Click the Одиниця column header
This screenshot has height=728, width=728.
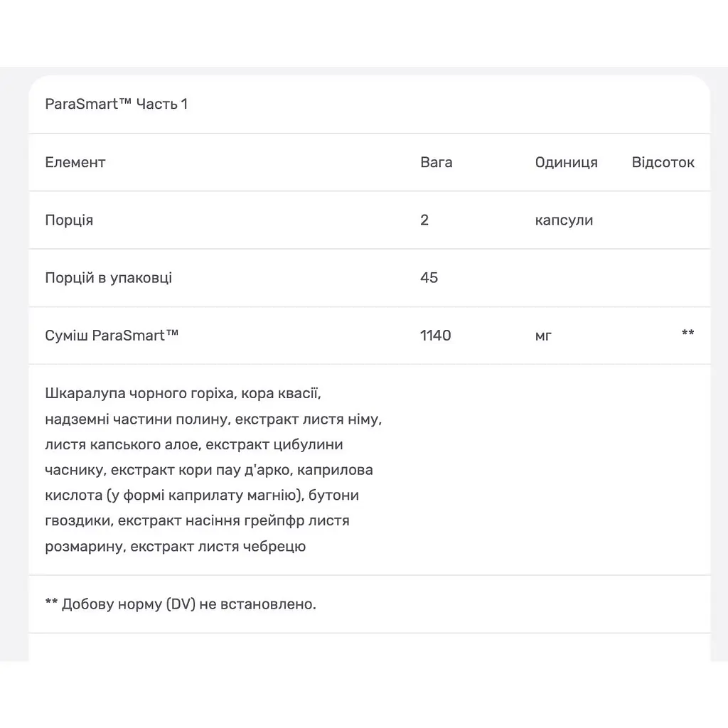pos(566,163)
